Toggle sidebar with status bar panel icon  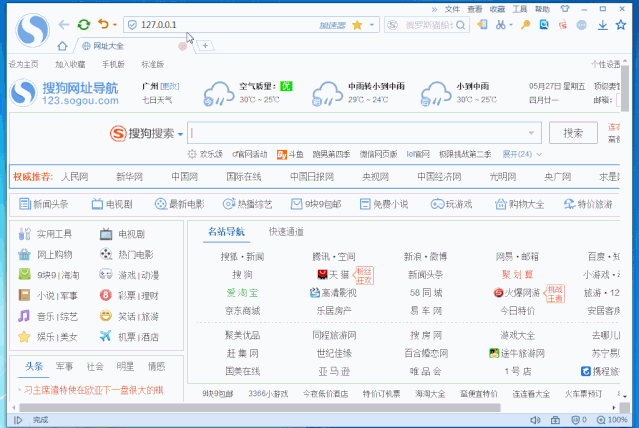tap(18, 420)
